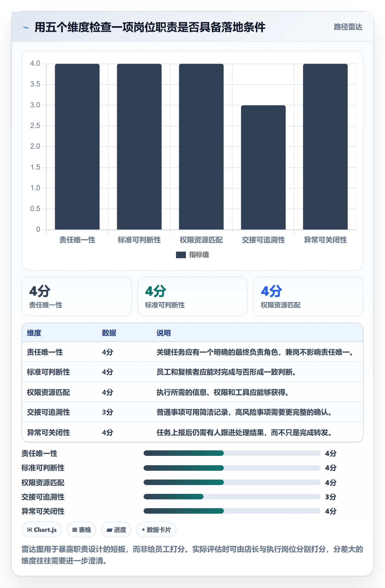Click the 异常可关闭性 x-axis label
Screen dimensions: 385x588
click(x=325, y=240)
